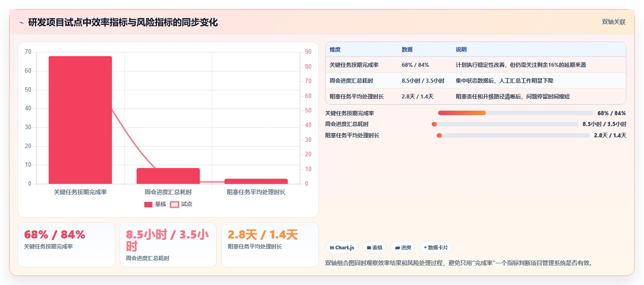Click the 双轴关联 badge in the header
The height and width of the screenshot is (285, 644).
[x=613, y=22]
